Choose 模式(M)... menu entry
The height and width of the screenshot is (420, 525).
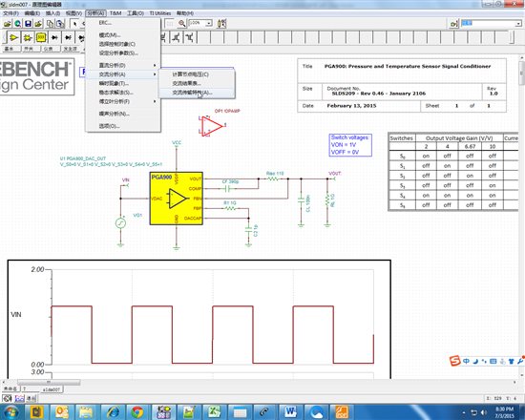[x=123, y=34]
